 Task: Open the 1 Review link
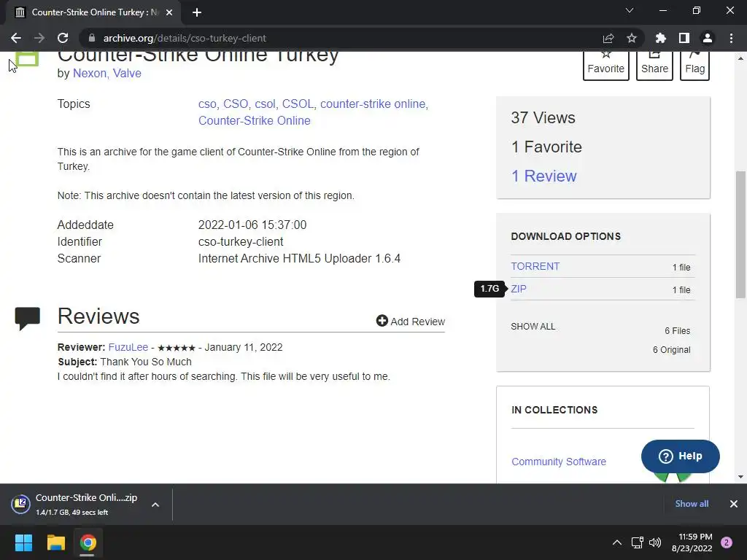pos(543,176)
